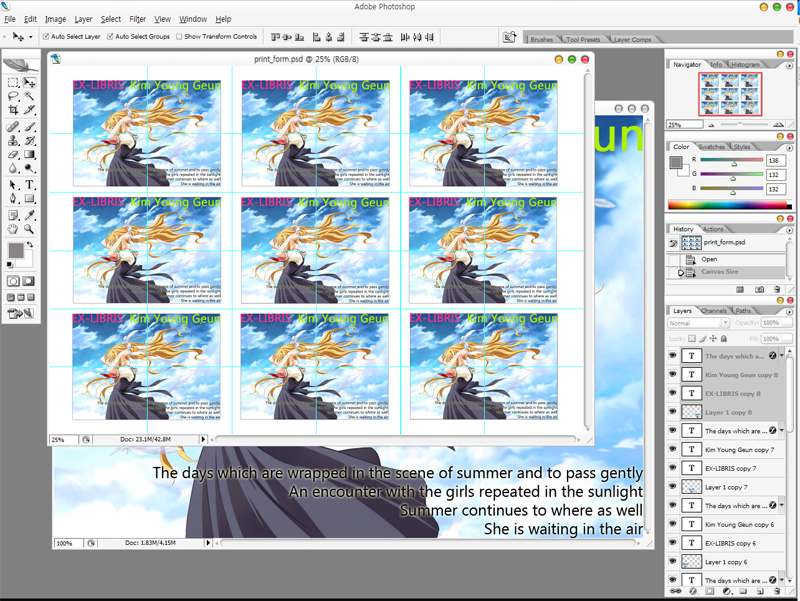Open the History panel options menu
This screenshot has width=800, height=601.
[x=789, y=230]
